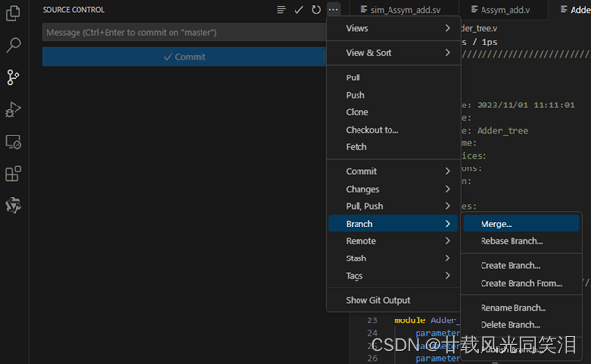
Task: Choose Create Branch From... option
Action: [x=521, y=283]
